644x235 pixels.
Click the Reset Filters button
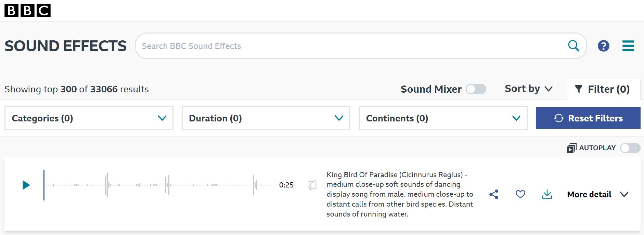(x=588, y=118)
